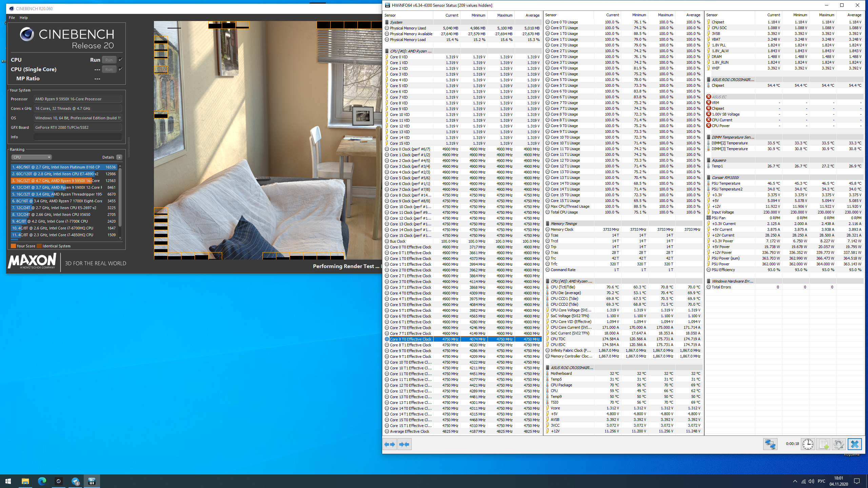Click the Memory Timings group header

pyautogui.click(x=623, y=224)
